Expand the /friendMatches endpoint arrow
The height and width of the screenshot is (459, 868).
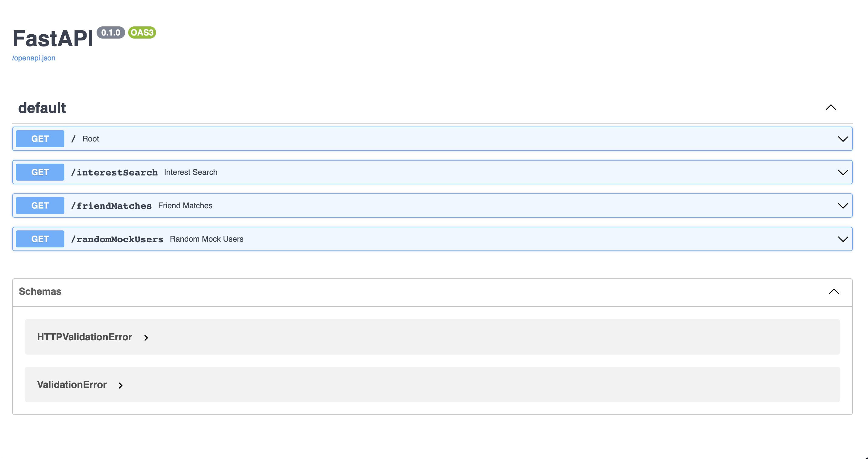click(843, 206)
